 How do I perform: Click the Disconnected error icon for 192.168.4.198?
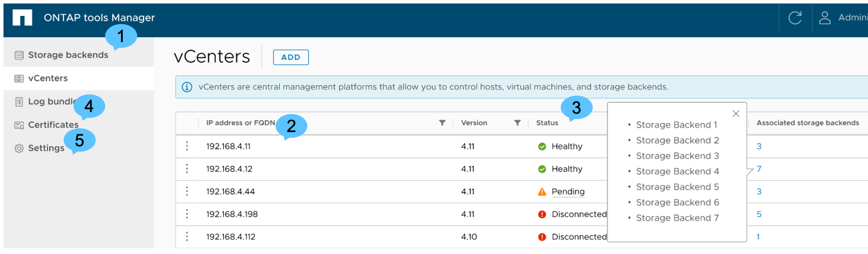click(x=542, y=214)
